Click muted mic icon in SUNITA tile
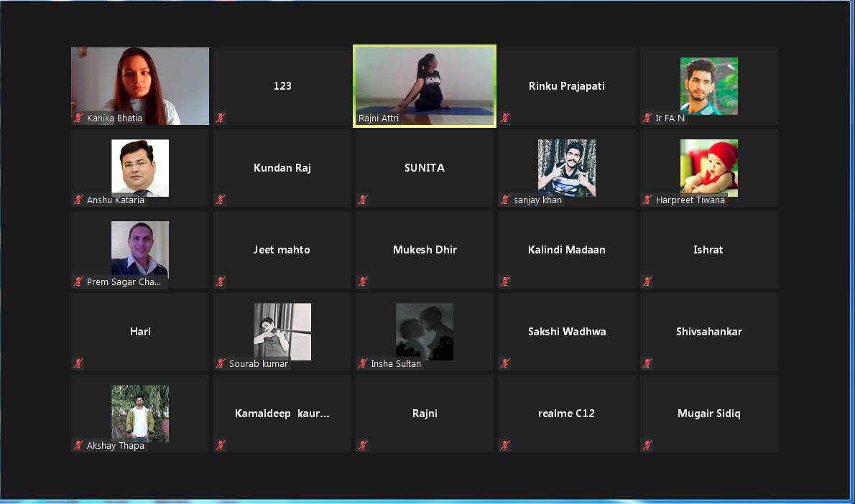 pos(363,200)
